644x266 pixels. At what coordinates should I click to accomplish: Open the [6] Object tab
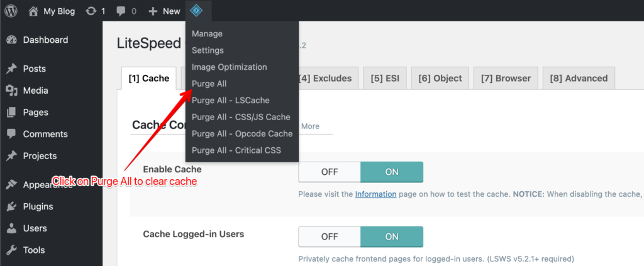coord(440,79)
